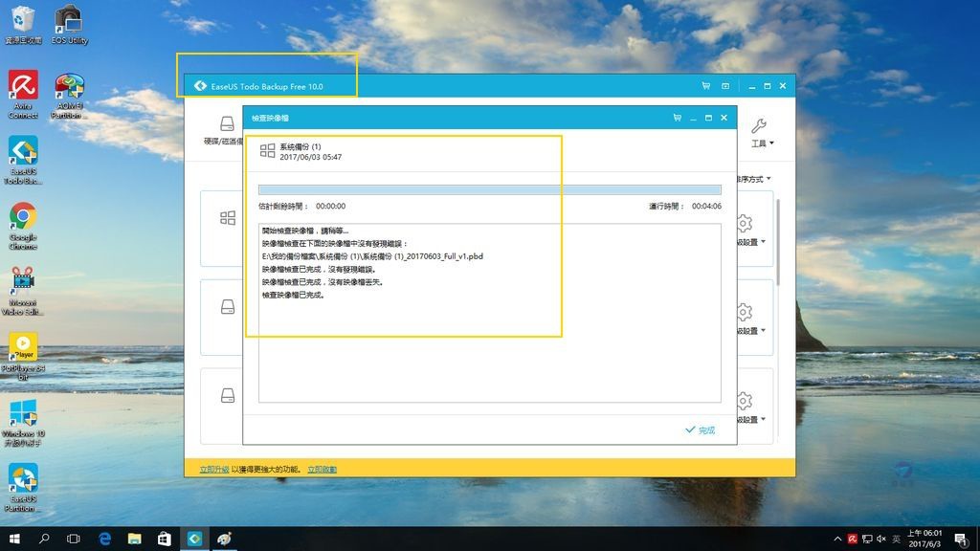Open Movavi Video Editor desktop icon

pos(23,291)
